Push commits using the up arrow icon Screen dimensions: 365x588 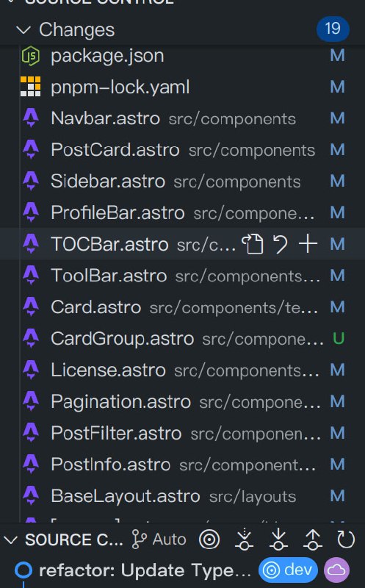click(313, 539)
